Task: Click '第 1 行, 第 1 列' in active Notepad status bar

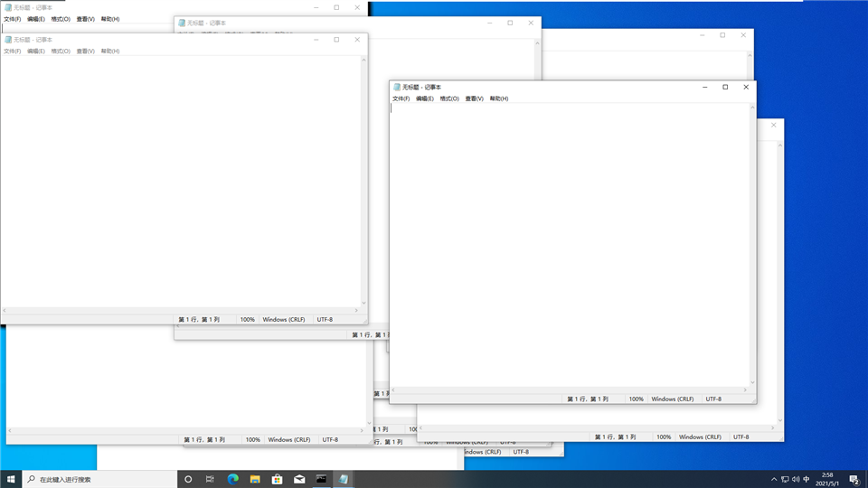Action: pyautogui.click(x=588, y=399)
